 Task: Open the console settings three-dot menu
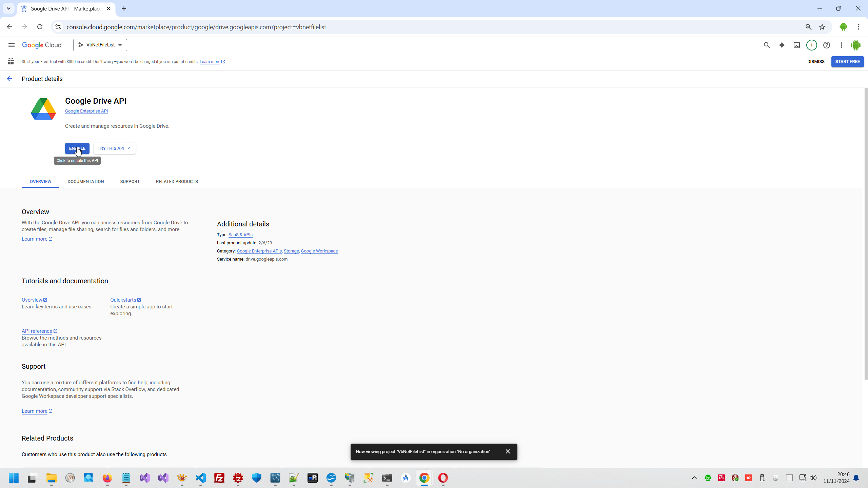pyautogui.click(x=841, y=45)
